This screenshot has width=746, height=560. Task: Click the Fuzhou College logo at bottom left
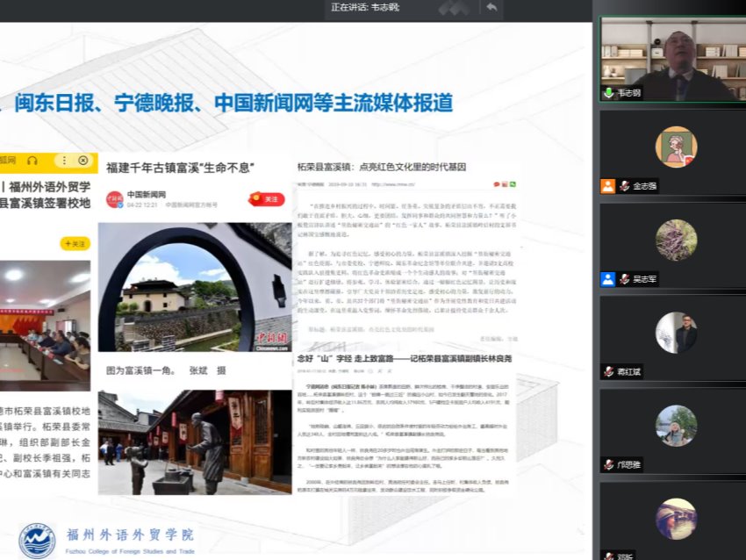click(x=37, y=540)
